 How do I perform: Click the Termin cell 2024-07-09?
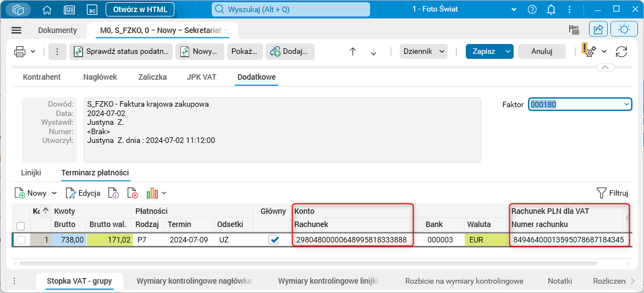click(189, 240)
